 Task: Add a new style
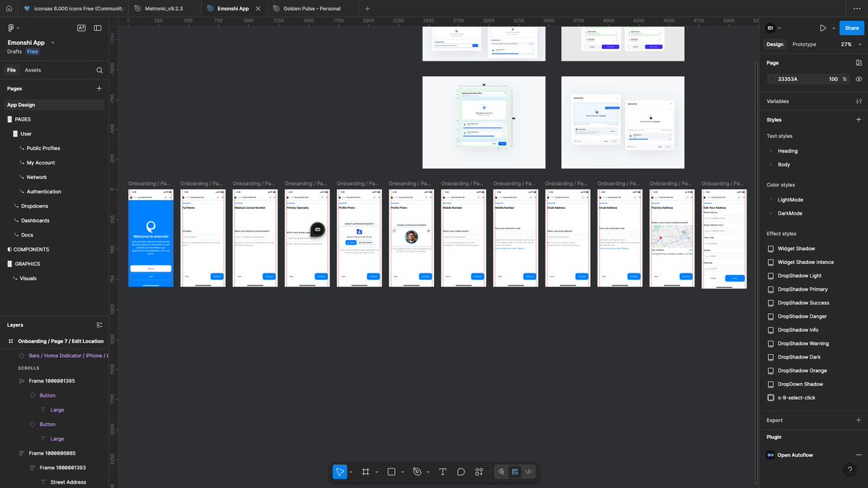[859, 119]
